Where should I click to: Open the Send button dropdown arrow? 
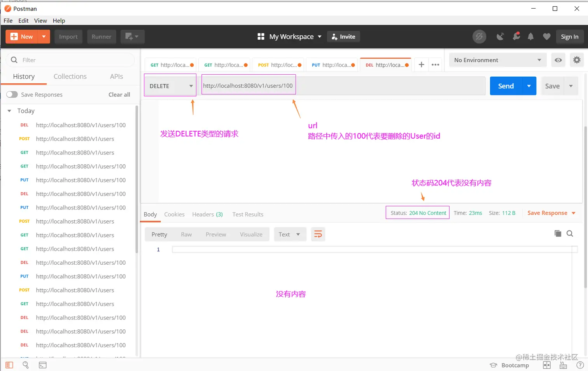pyautogui.click(x=529, y=86)
